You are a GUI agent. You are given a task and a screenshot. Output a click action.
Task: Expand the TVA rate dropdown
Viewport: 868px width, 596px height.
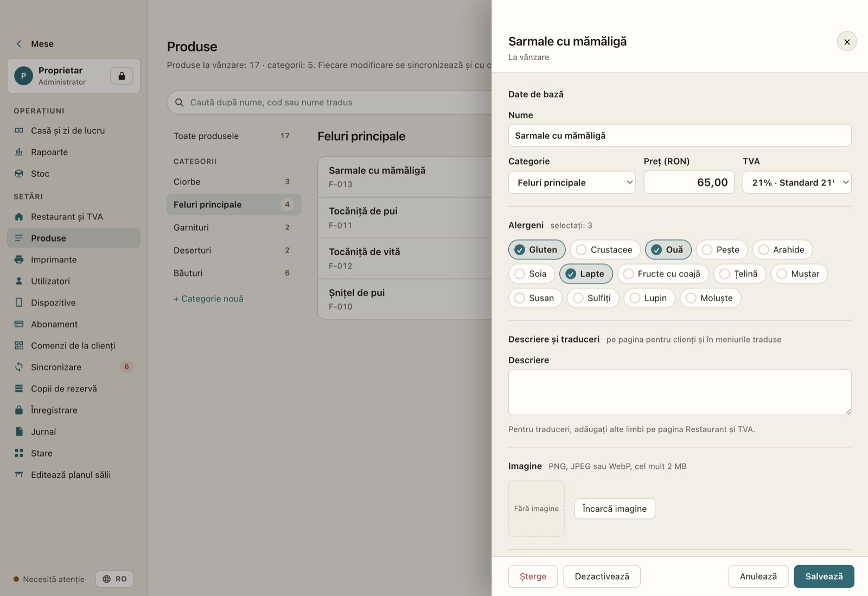point(797,182)
